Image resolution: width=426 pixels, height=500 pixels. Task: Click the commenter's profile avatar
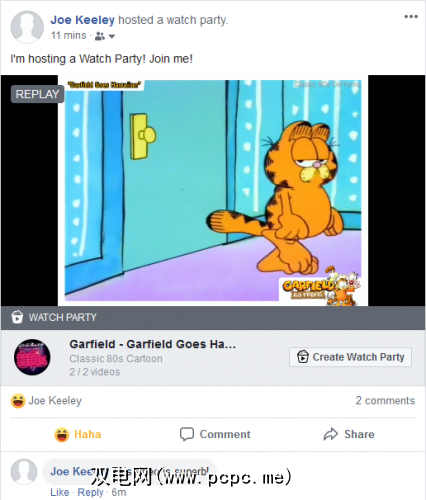(24, 472)
